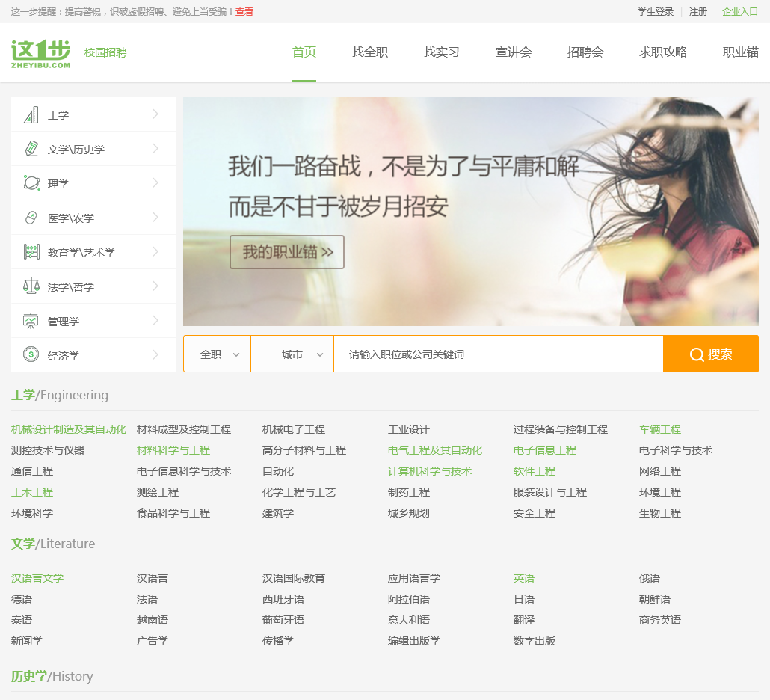Open 软件工程 major

point(535,471)
